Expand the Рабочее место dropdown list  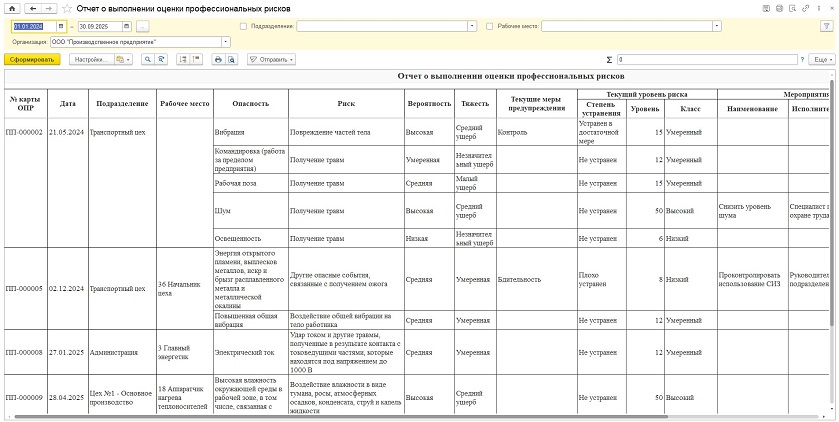point(717,26)
